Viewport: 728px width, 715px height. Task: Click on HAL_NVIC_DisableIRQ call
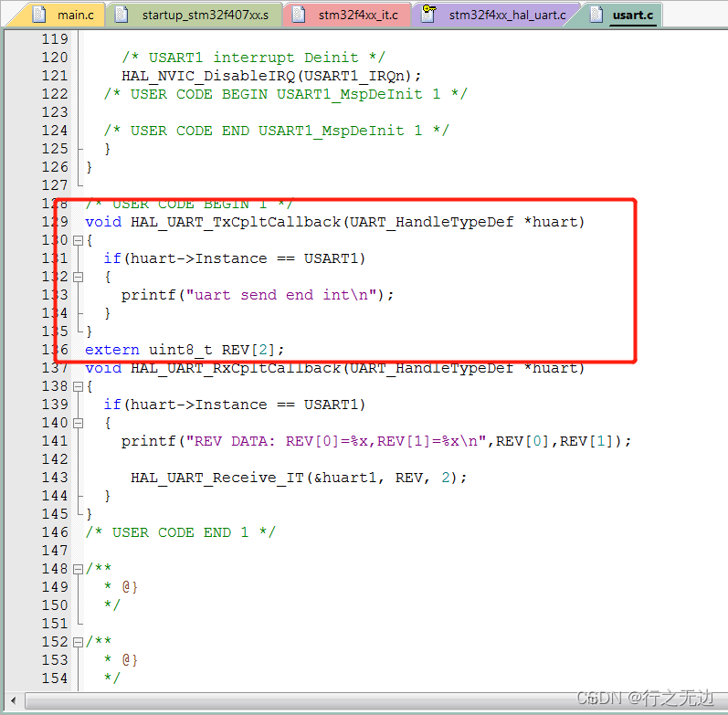pyautogui.click(x=271, y=76)
